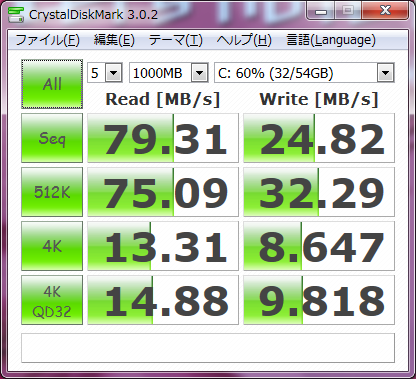Minimize the CrystalDiskMark window
Image resolution: width=416 pixels, height=379 pixels.
[x=321, y=12]
